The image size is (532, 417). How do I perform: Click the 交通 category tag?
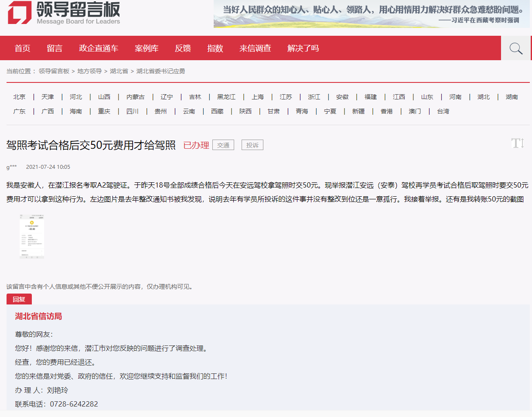click(223, 145)
